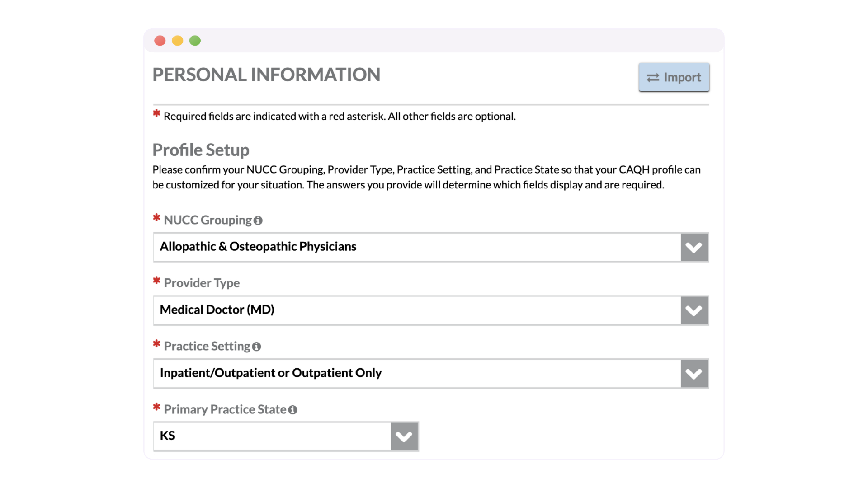Click the NUCC Grouping info icon
The image size is (868, 488).
pyautogui.click(x=258, y=221)
